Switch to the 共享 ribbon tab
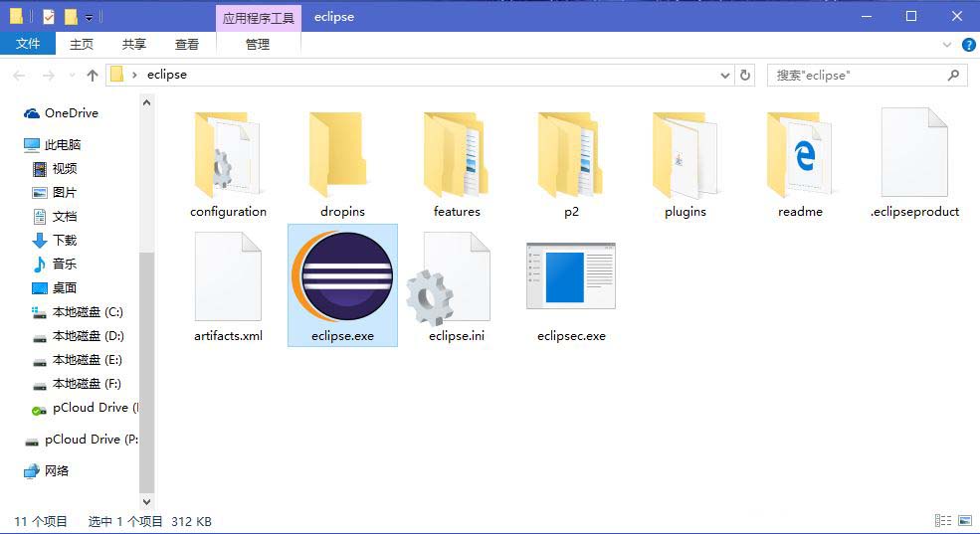 coord(133,45)
